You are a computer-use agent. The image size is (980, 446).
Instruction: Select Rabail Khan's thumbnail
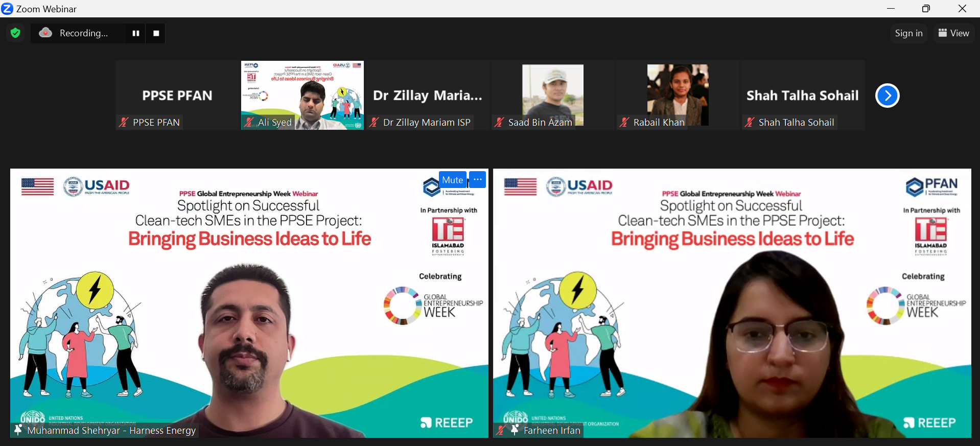click(x=678, y=95)
